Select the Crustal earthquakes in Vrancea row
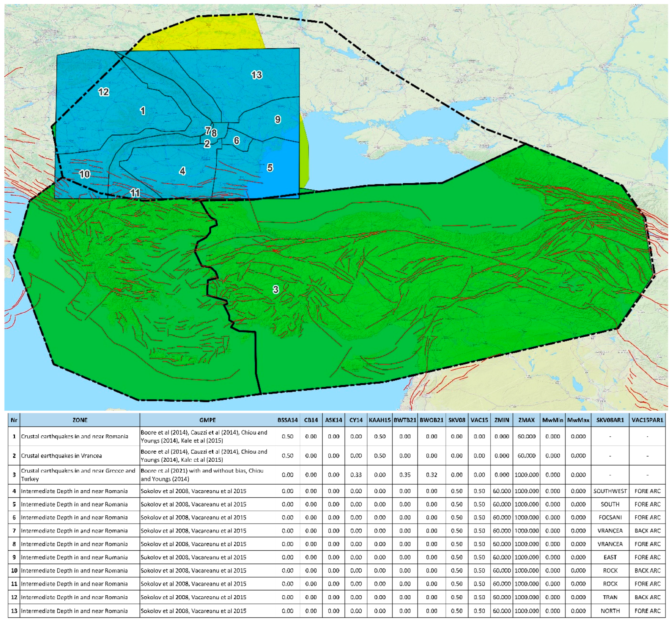The width and height of the screenshot is (672, 623). click(x=61, y=456)
